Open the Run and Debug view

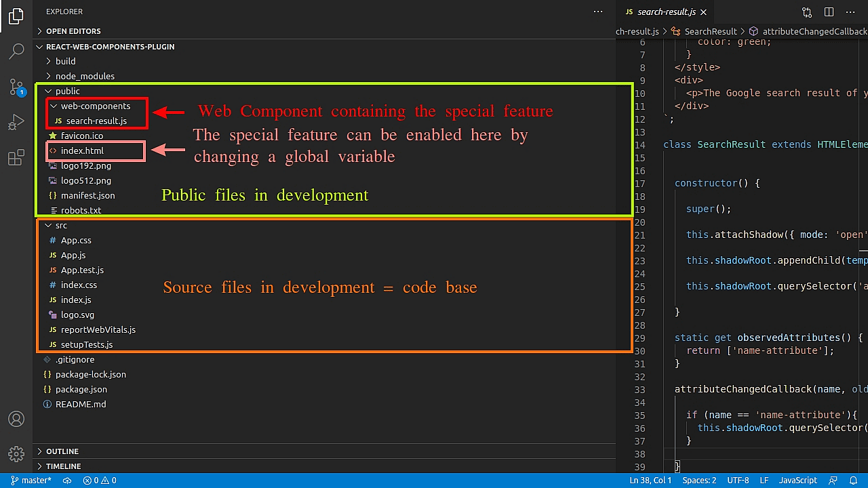[16, 122]
